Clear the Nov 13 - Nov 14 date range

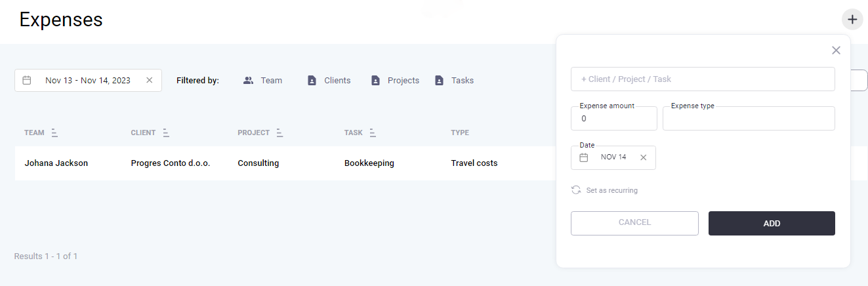(x=149, y=80)
